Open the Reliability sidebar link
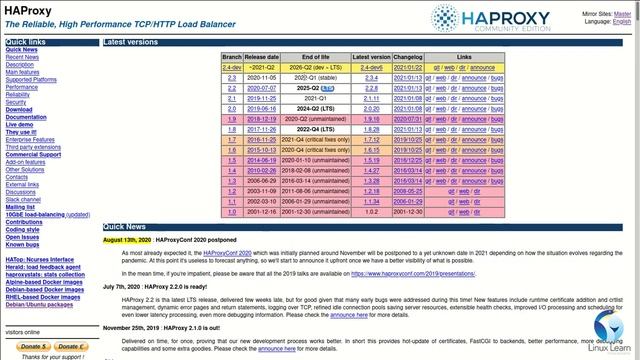 18,95
